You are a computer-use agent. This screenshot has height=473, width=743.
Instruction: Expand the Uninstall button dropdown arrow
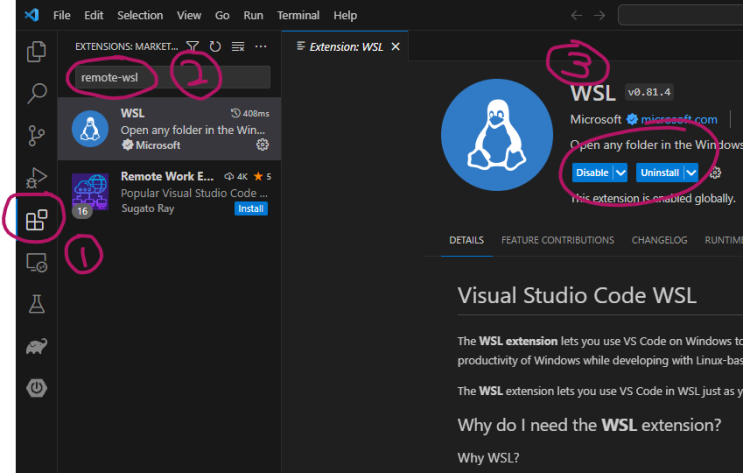click(691, 173)
